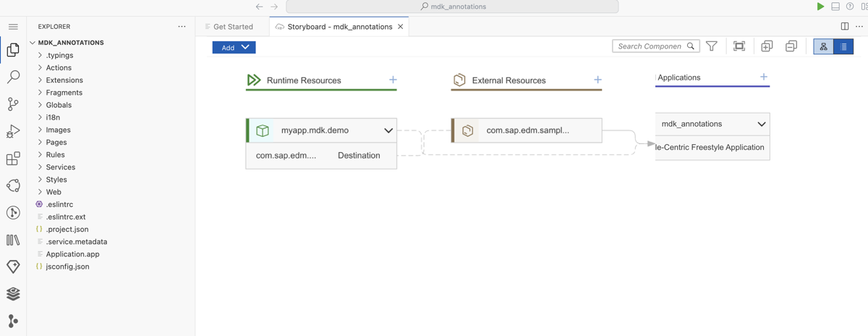Click collapse all icon in storyboard toolbar

click(x=791, y=46)
